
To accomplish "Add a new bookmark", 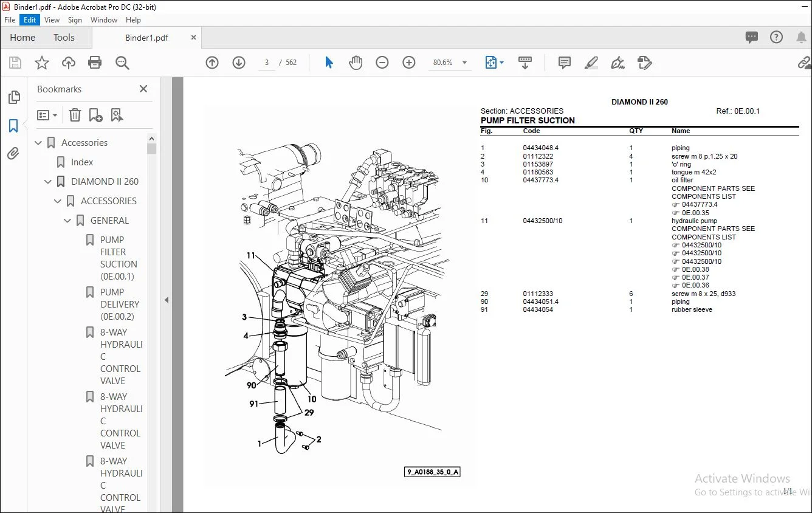I will click(95, 115).
